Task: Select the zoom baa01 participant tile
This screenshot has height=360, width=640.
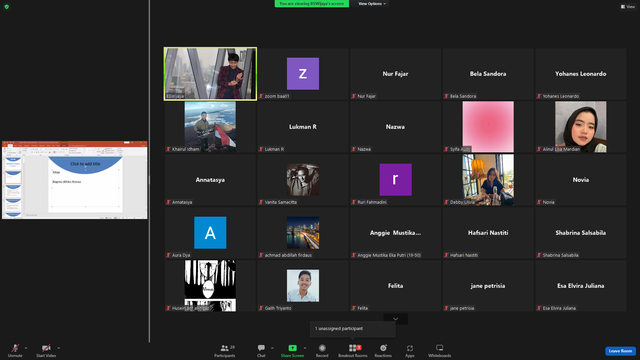Action: pos(303,73)
